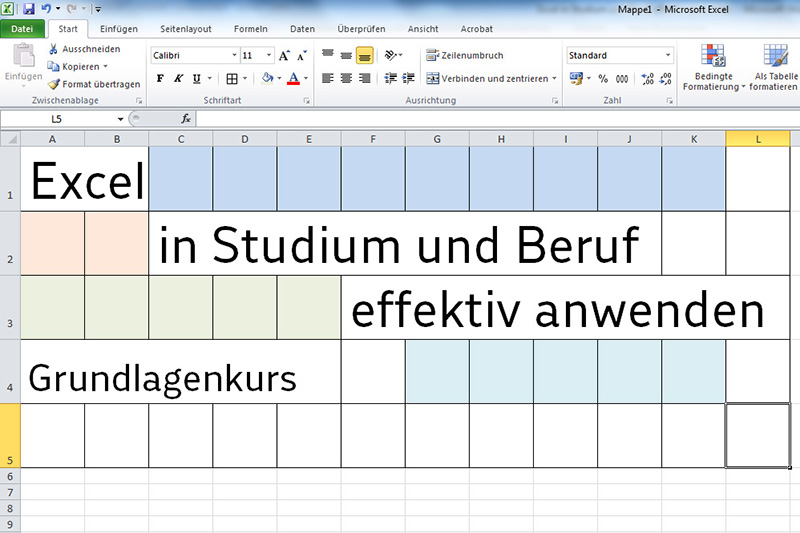800x533 pixels.
Task: Open Verbinden und zentrieren dropdown arrow
Action: 554,79
